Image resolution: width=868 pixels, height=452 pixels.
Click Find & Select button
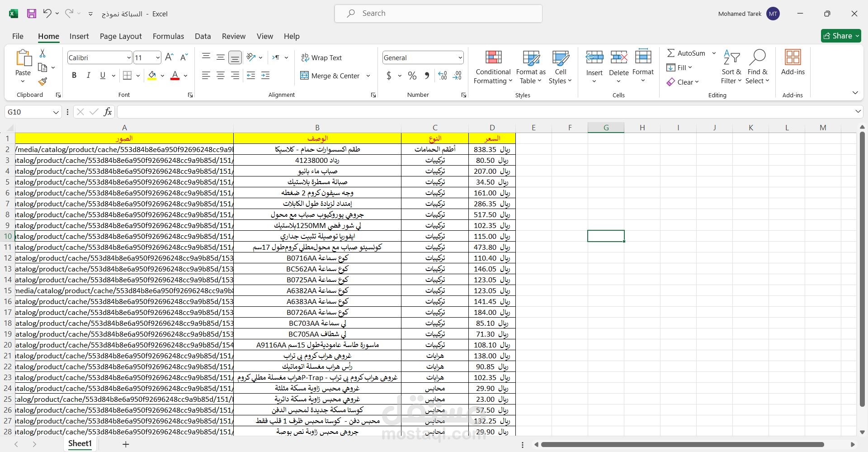[757, 67]
